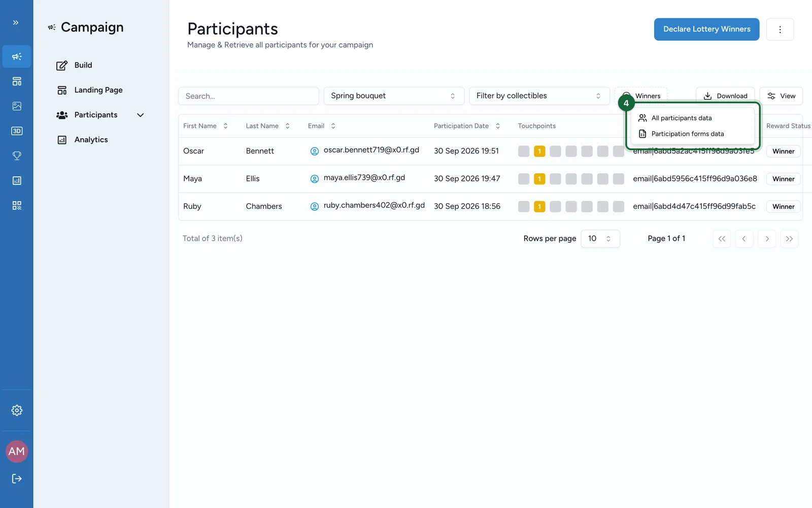Open the Spring bouquet dropdown
Image resolution: width=812 pixels, height=508 pixels.
tap(394, 96)
